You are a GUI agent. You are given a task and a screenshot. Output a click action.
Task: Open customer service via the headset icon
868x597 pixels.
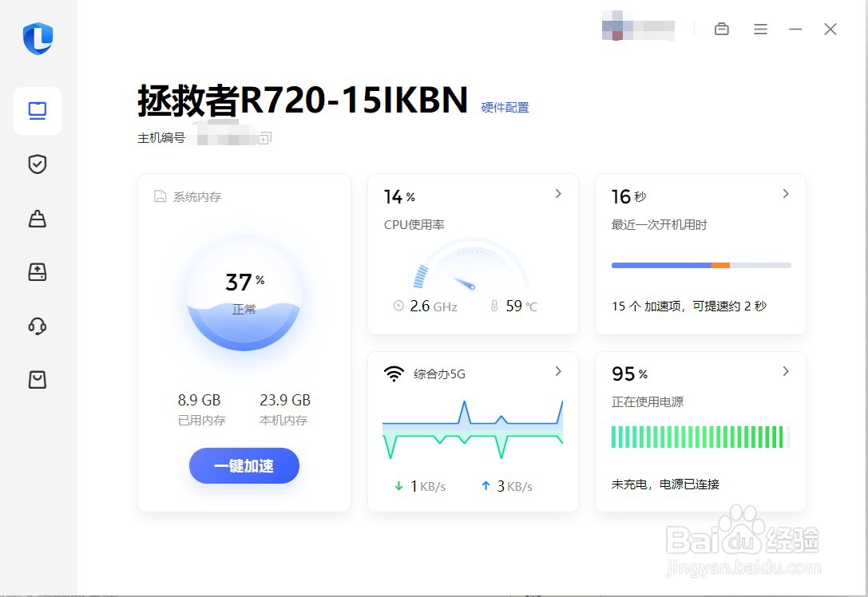37,326
